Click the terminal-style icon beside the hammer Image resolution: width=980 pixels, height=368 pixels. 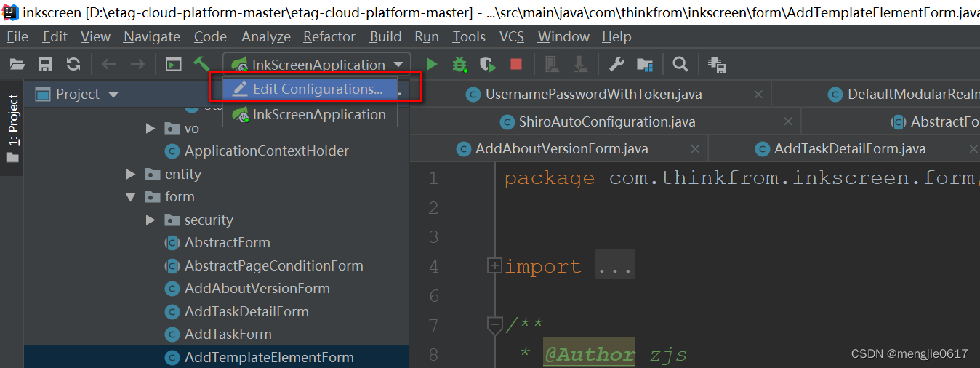coord(173,65)
